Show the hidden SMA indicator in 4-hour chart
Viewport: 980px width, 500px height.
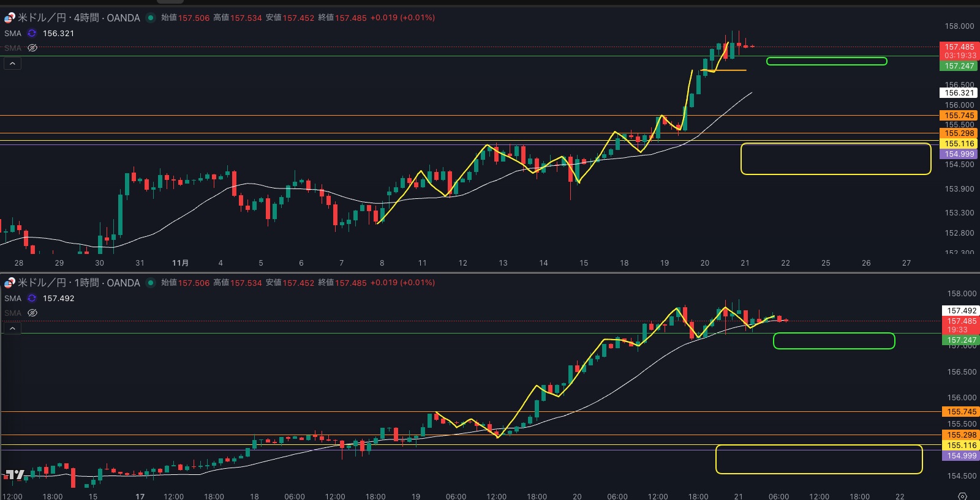click(x=32, y=48)
